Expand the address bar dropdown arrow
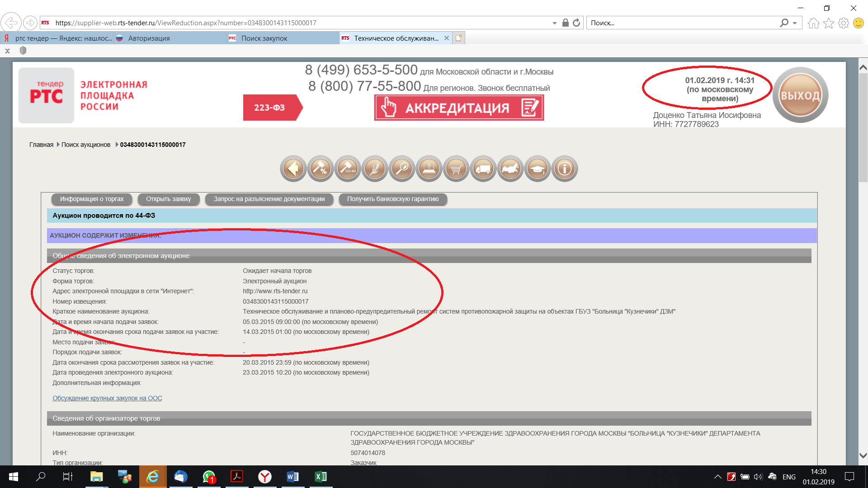Viewport: 868px width, 488px height. pos(554,23)
